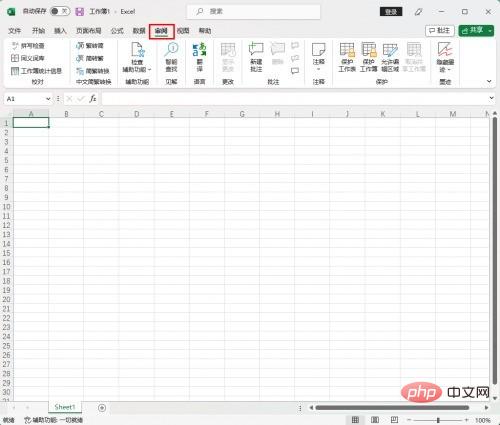Click the Excel app icon in title bar
Viewport: 500px width, 425px height.
(11, 12)
